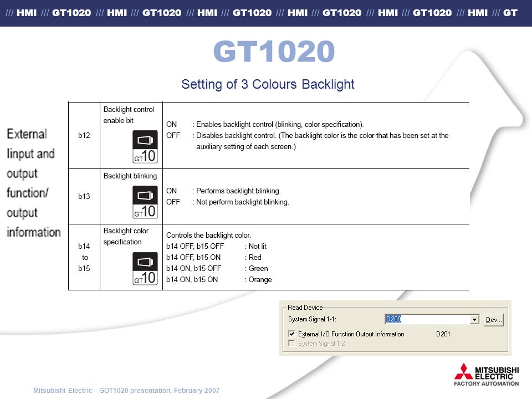Click 'Setting of 3 Colours Backlight' heading
This screenshot has width=532, height=399.
[268, 84]
